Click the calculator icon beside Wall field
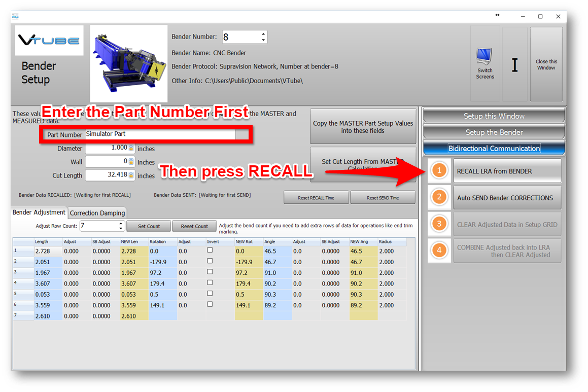 131,162
